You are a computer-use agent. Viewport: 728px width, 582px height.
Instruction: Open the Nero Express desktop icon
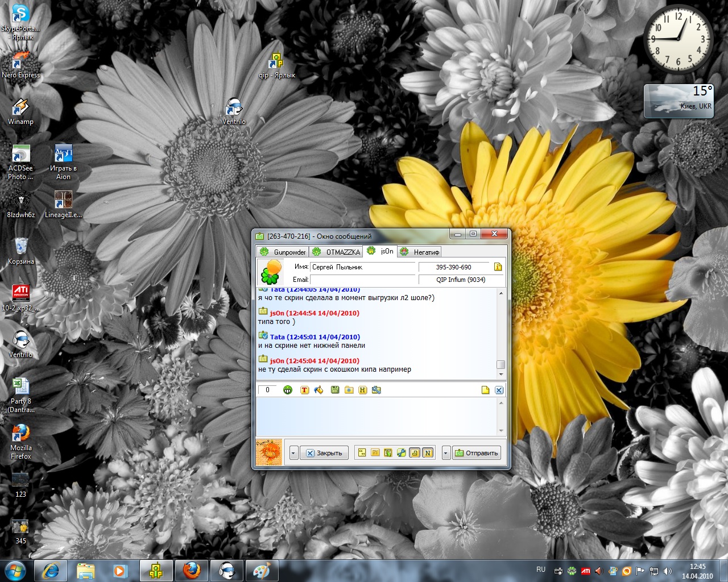tap(20, 64)
